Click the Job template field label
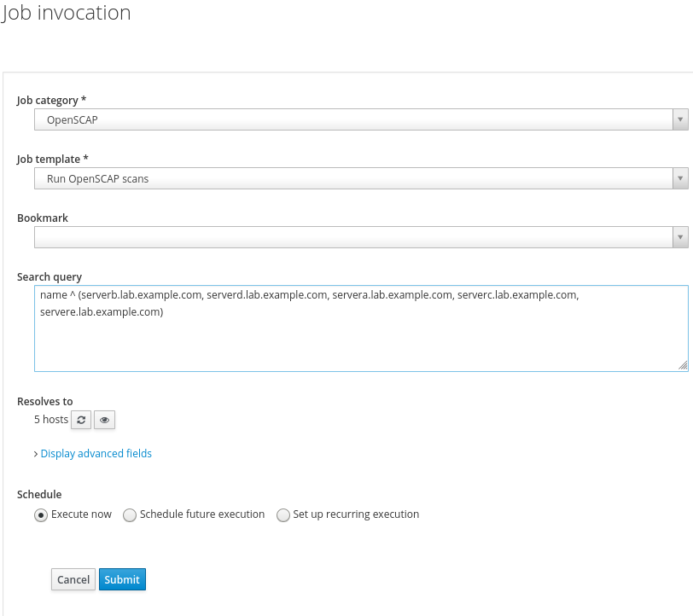 click(x=53, y=159)
